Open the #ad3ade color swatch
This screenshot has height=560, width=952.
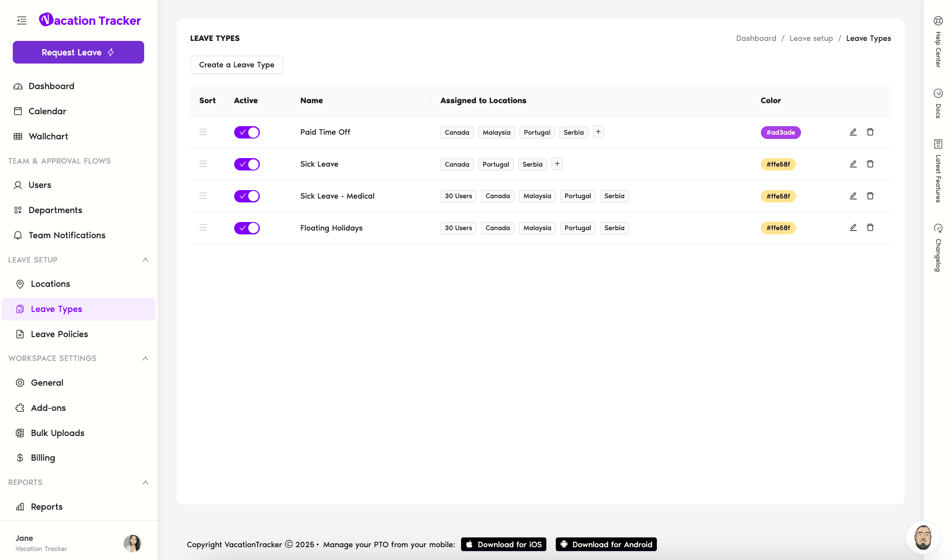click(781, 132)
